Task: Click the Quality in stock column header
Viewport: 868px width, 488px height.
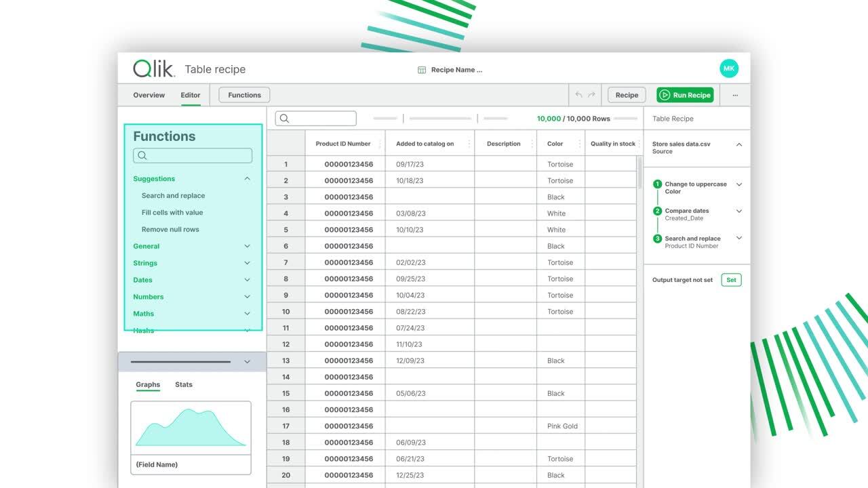Action: coord(613,144)
